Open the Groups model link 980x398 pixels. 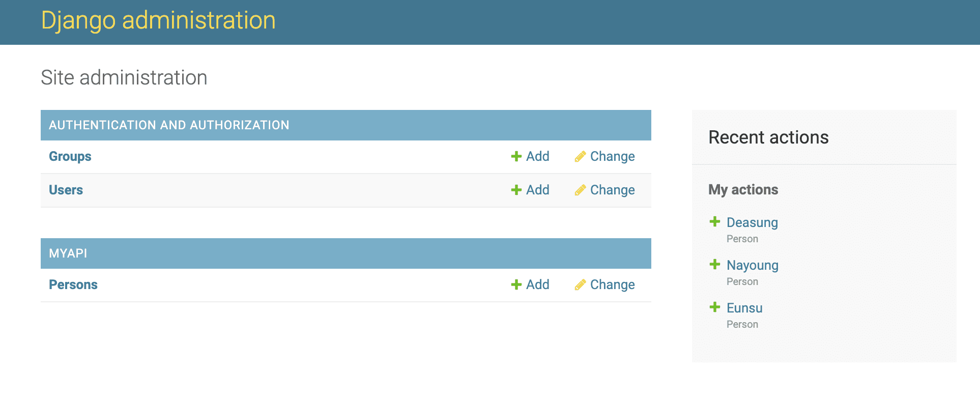pos(70,156)
